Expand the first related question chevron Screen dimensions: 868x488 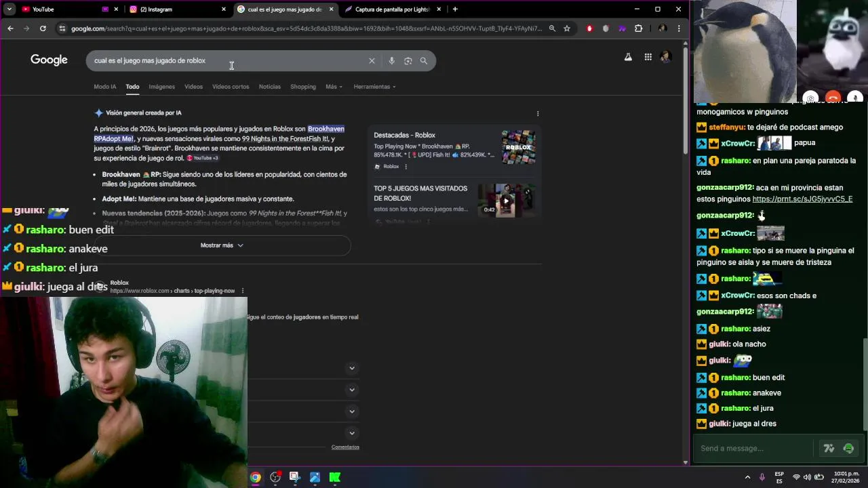click(352, 368)
